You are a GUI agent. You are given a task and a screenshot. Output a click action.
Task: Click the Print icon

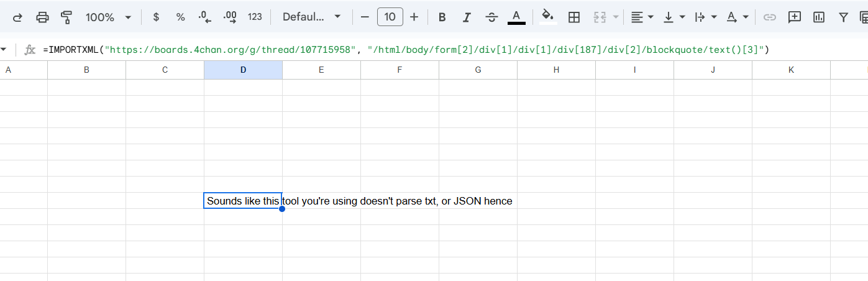coord(42,17)
